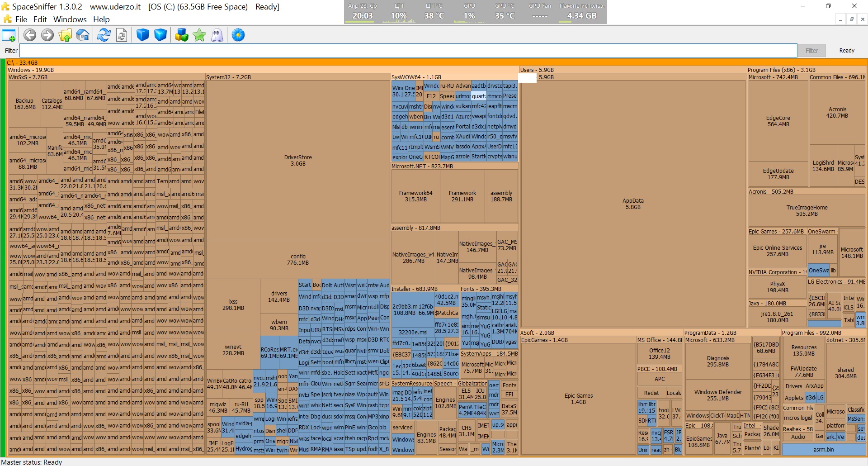The width and height of the screenshot is (868, 466).
Task: Open the Edit menu
Action: (40, 19)
